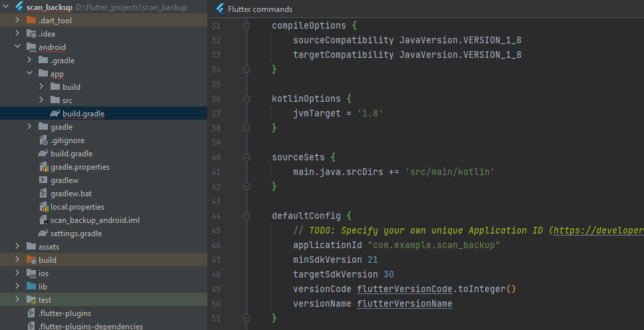
Task: Select the android-level build.gradle file
Action: [x=72, y=153]
